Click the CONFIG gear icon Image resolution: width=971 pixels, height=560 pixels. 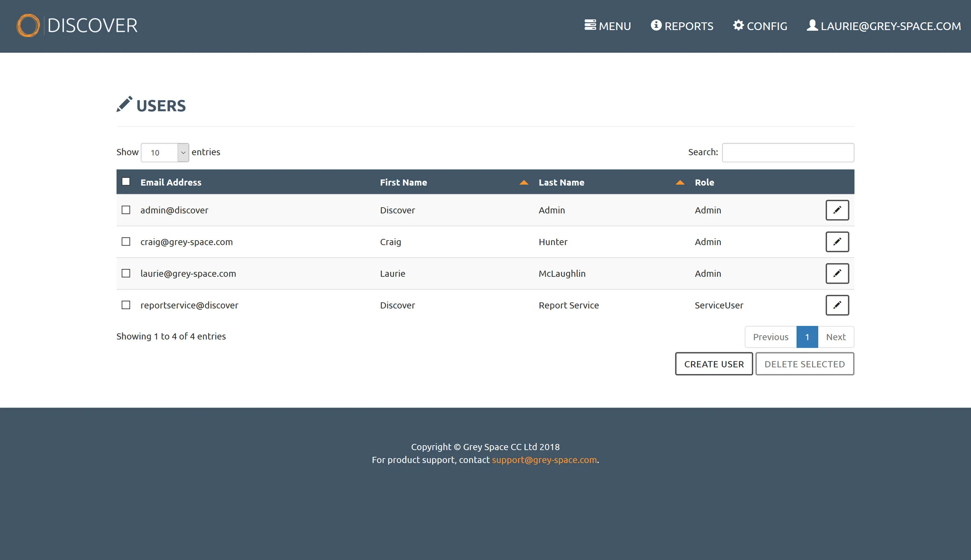point(738,25)
